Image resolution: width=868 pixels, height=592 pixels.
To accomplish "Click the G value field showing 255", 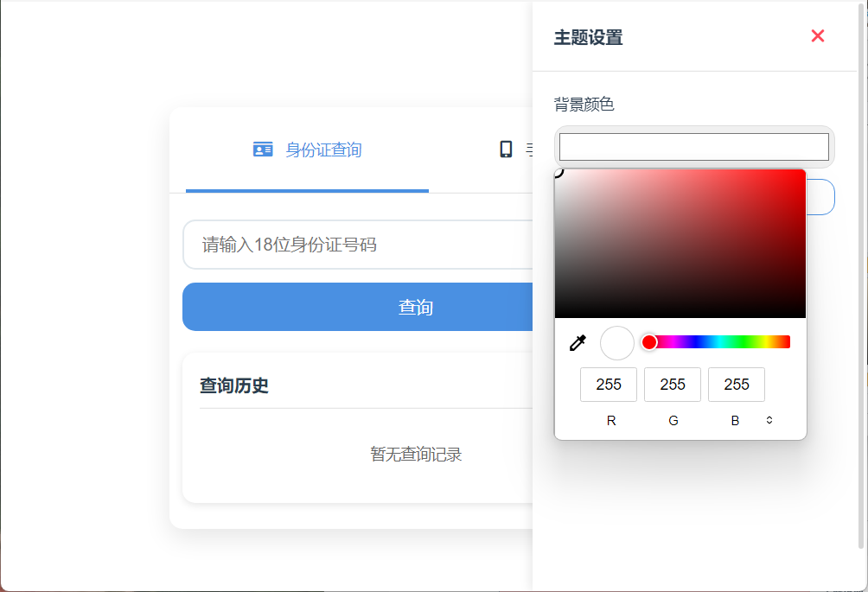I will (673, 385).
